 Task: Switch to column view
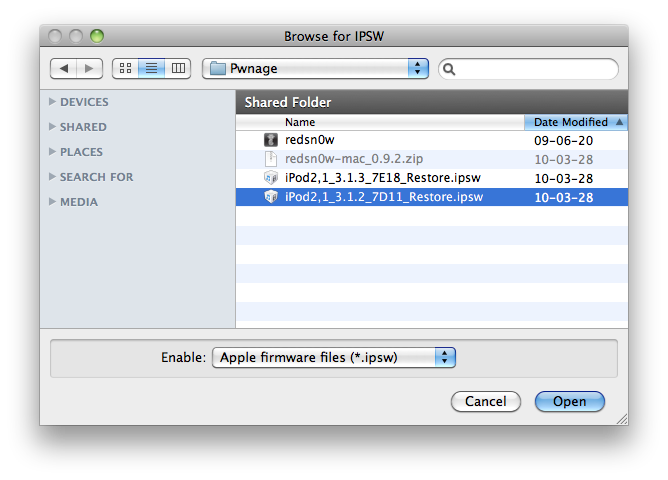click(x=178, y=69)
